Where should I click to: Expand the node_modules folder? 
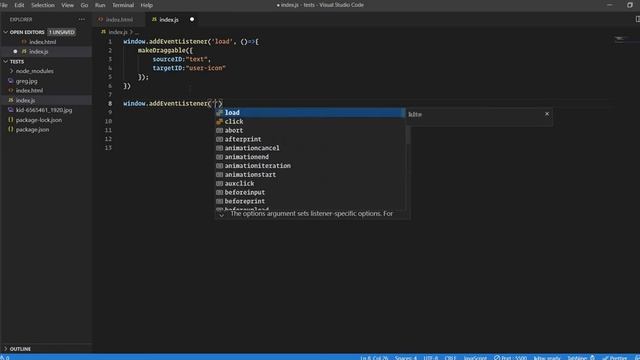(x=11, y=71)
